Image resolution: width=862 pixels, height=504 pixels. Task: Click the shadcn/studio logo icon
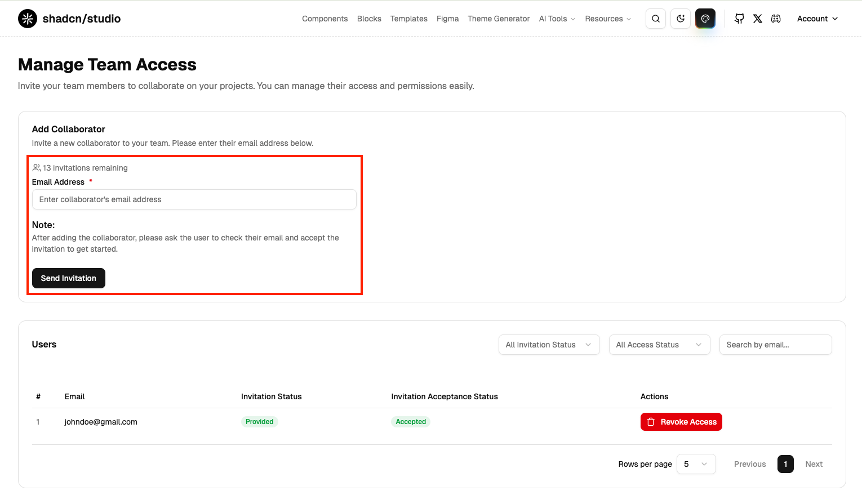(28, 19)
